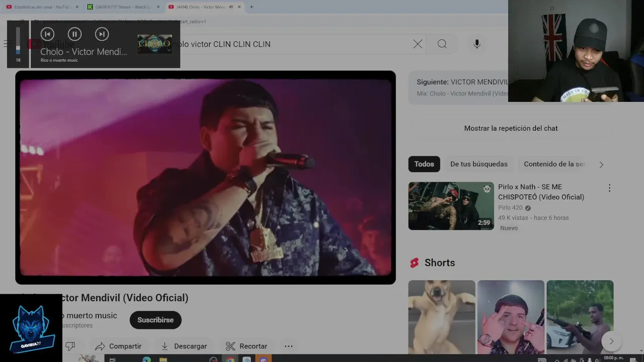Start voice search with microphone icon
Viewport: 644px width, 362px height.
click(477, 44)
